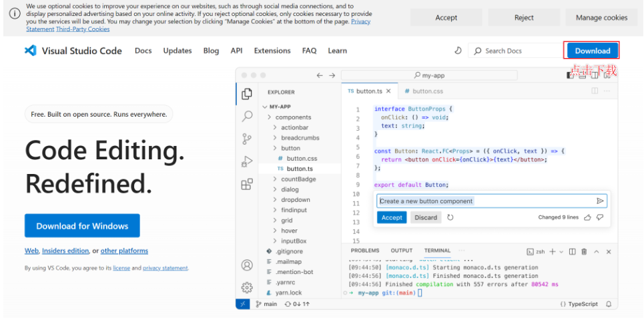Click the thumbs down feedback icon
The width and height of the screenshot is (644, 320).
[600, 217]
